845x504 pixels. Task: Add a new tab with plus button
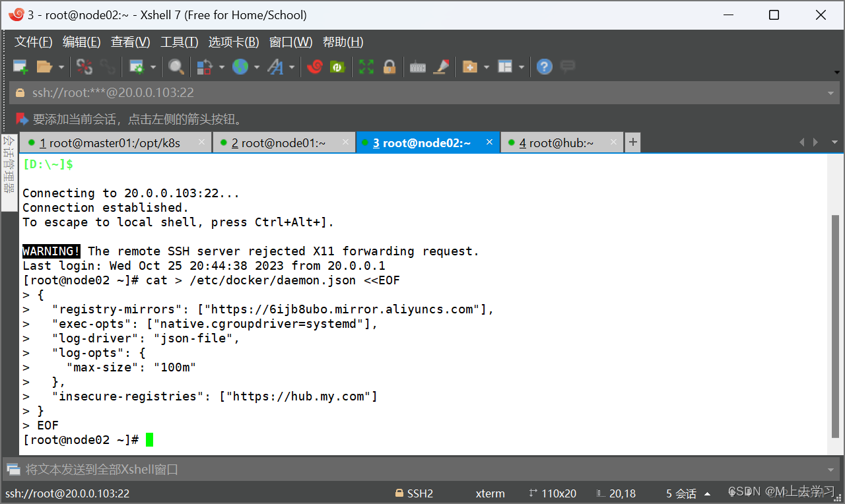coord(632,142)
